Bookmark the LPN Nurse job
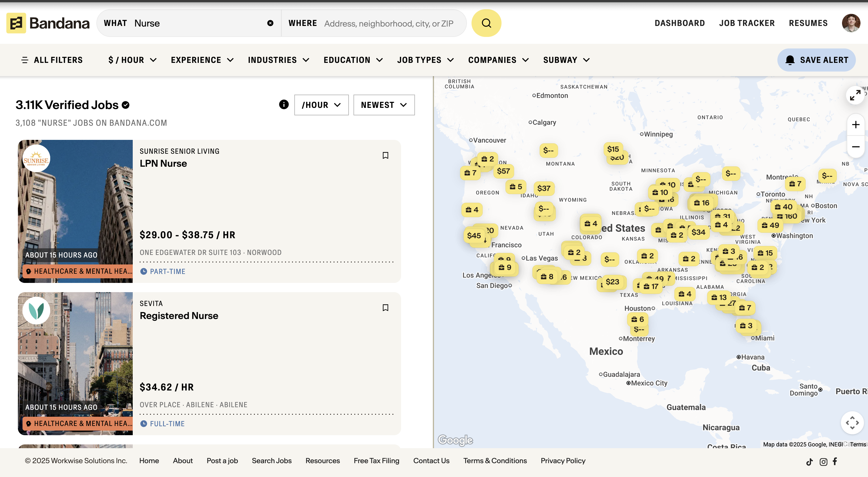The height and width of the screenshot is (477, 868). click(386, 155)
